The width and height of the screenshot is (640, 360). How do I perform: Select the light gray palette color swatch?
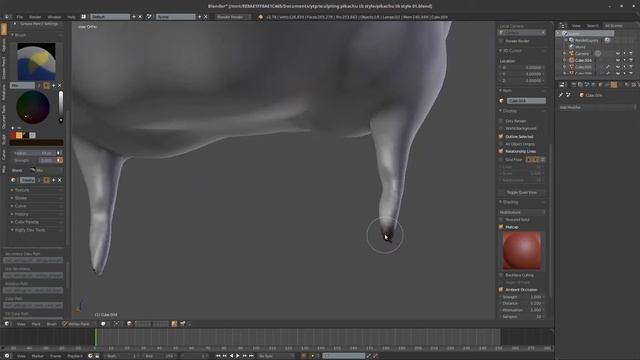pos(32,135)
